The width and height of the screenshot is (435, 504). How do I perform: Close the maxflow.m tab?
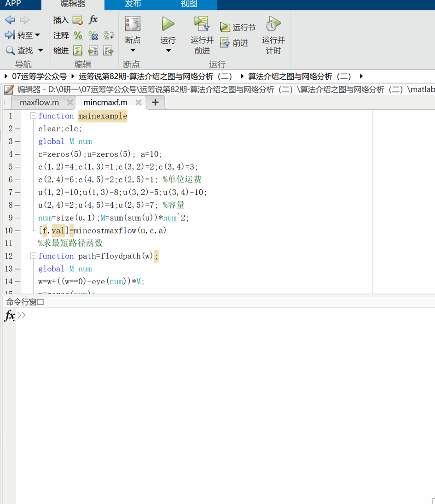[70, 103]
